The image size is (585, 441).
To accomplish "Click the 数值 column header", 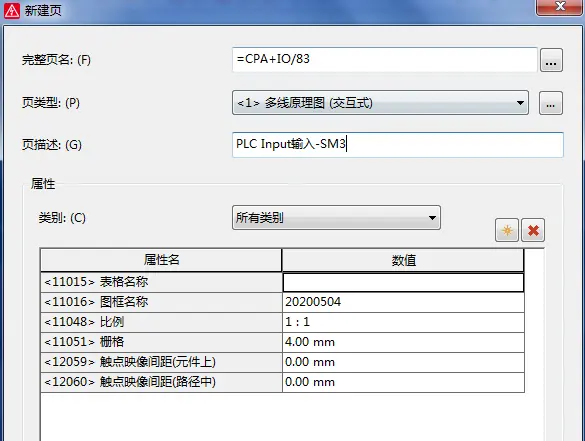I will pos(403,260).
